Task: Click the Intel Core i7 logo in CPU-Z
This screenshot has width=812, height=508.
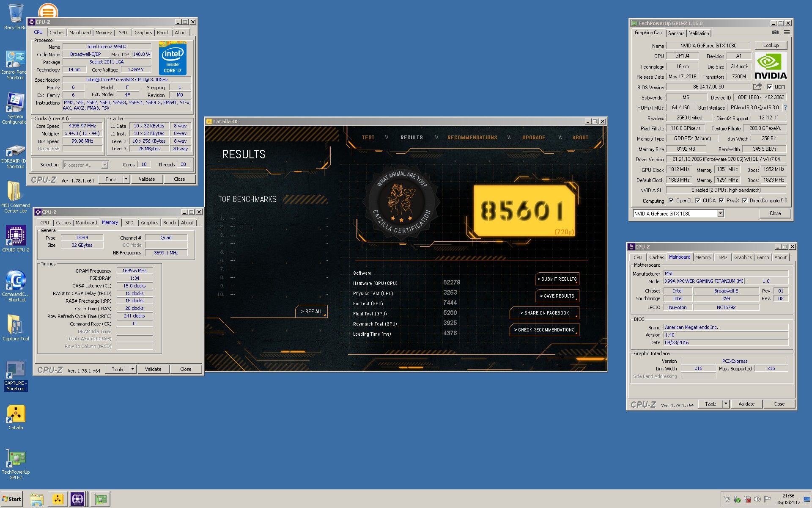Action: 173,58
